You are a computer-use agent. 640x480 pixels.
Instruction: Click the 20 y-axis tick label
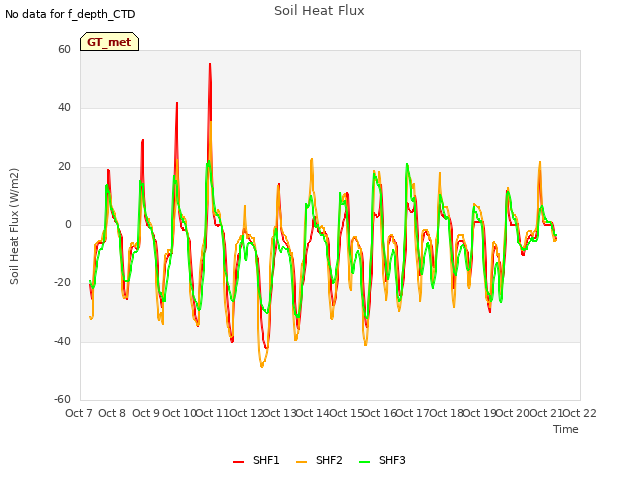pos(64,167)
